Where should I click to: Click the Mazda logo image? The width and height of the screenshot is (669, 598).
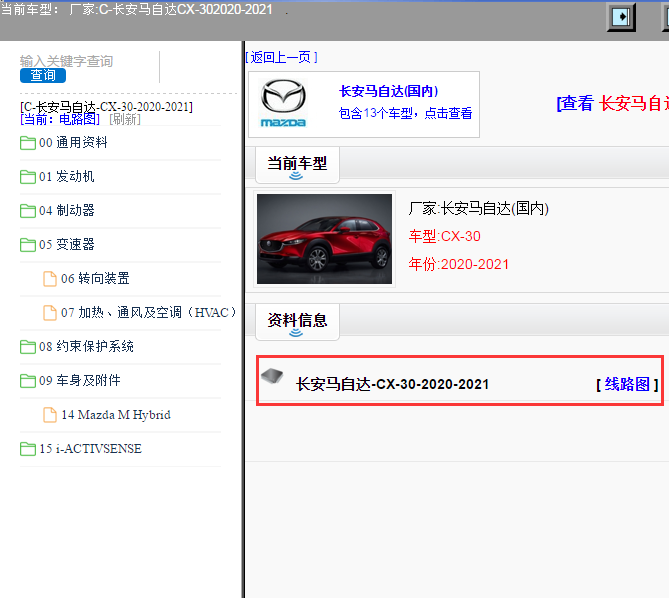coord(283,104)
